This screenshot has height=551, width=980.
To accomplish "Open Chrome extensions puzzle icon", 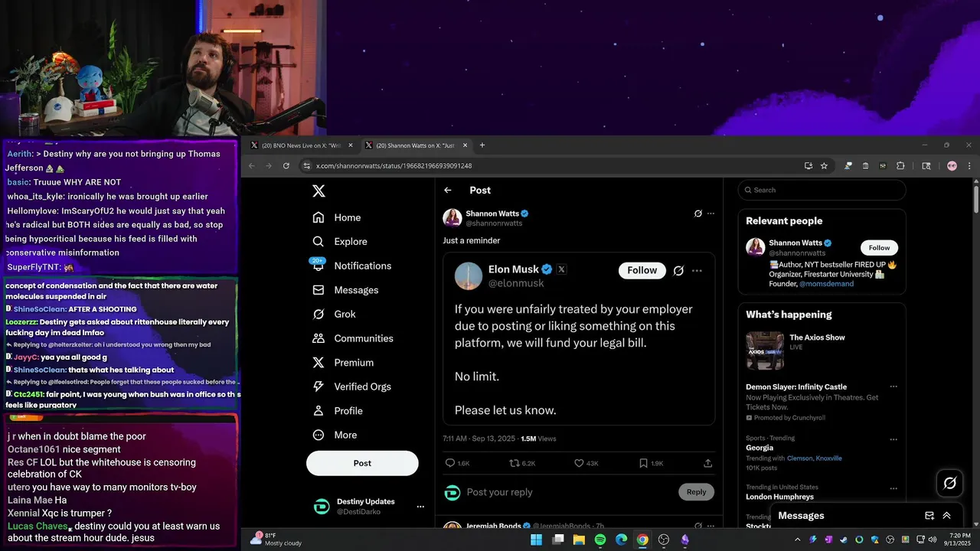I will click(x=900, y=165).
